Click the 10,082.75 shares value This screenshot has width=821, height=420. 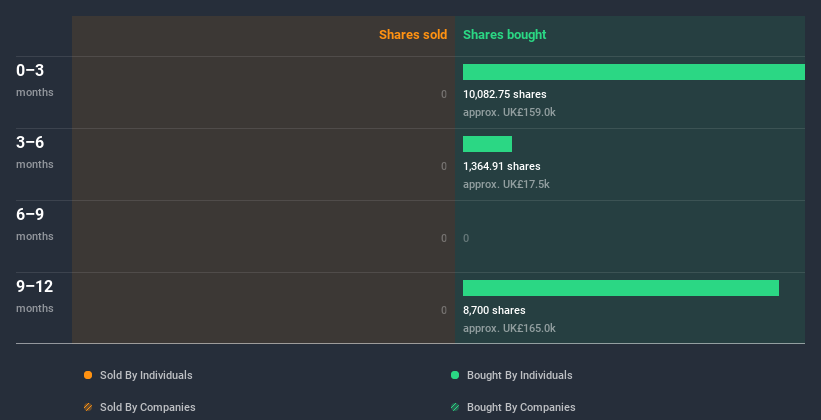coord(505,94)
